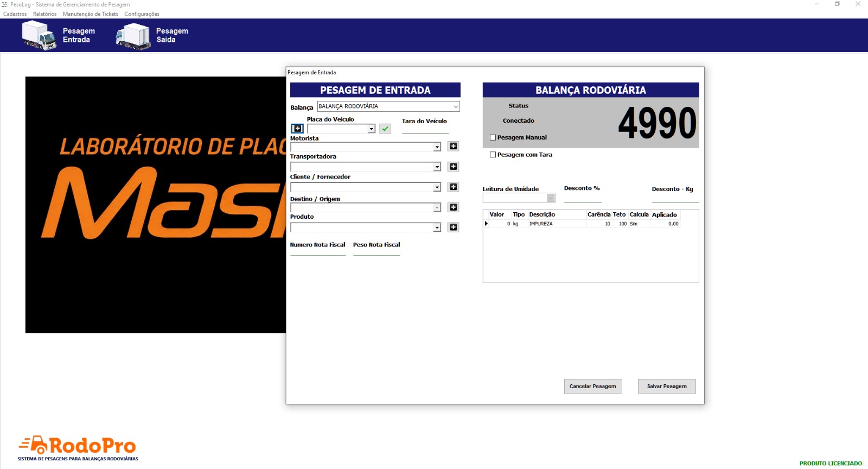Click the kg Tipo cell

520,224
